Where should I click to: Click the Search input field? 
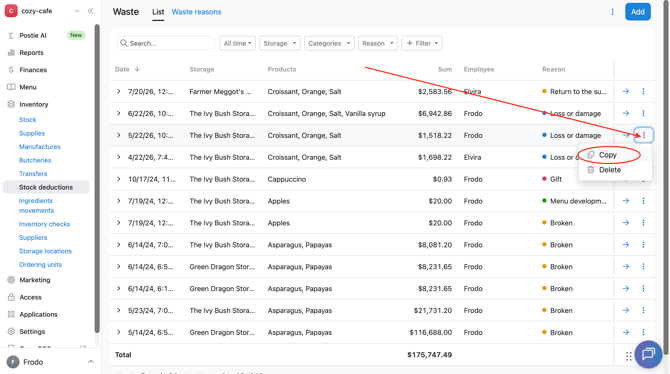(x=166, y=43)
